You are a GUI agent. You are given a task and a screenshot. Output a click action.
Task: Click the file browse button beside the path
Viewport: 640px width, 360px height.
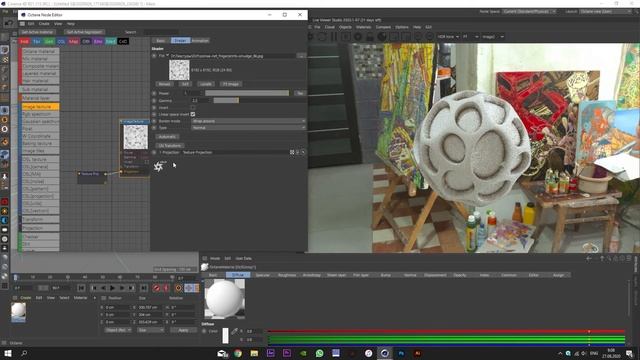click(301, 56)
